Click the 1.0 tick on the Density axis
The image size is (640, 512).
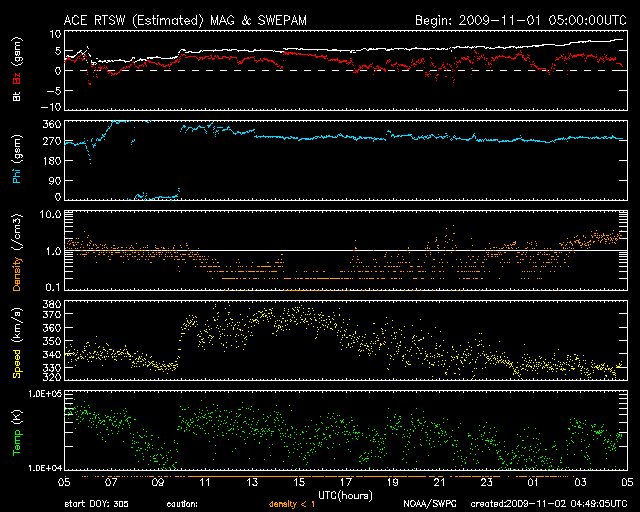52,251
